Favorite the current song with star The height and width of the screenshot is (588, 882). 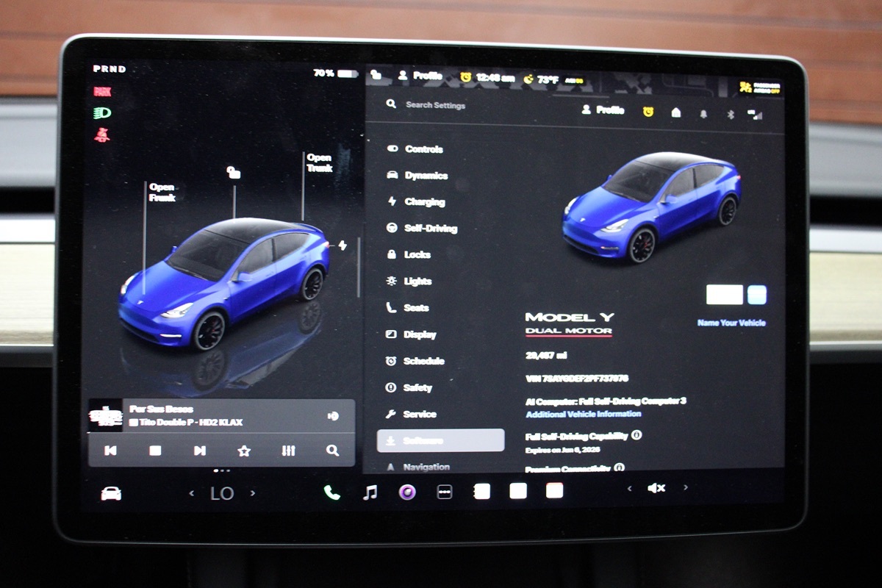point(244,451)
